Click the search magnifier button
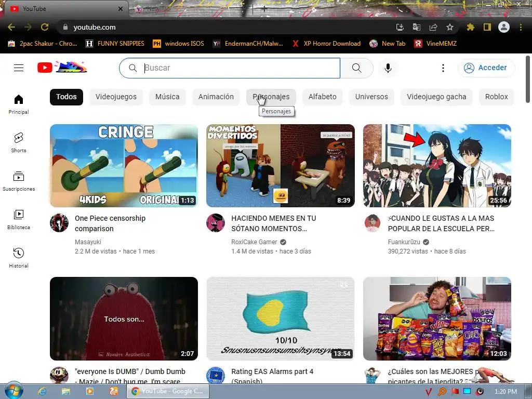The width and height of the screenshot is (532, 399). tap(356, 68)
